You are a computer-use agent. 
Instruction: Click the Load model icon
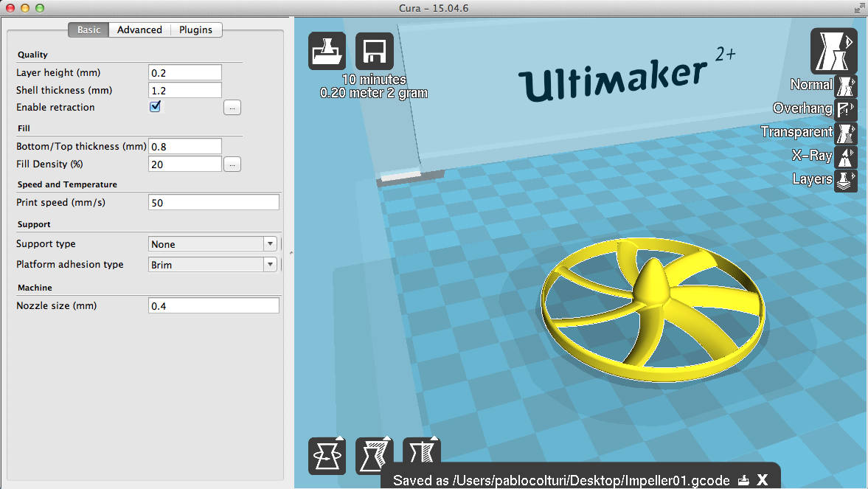[327, 51]
